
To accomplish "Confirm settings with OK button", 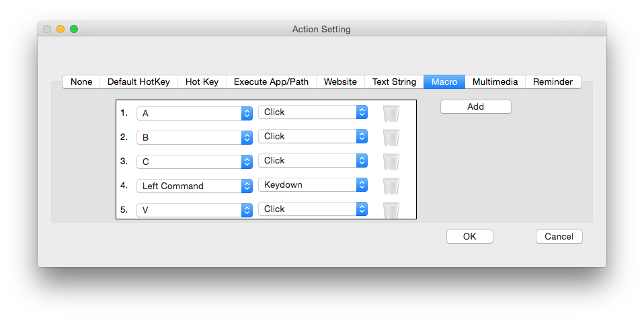I will (469, 236).
